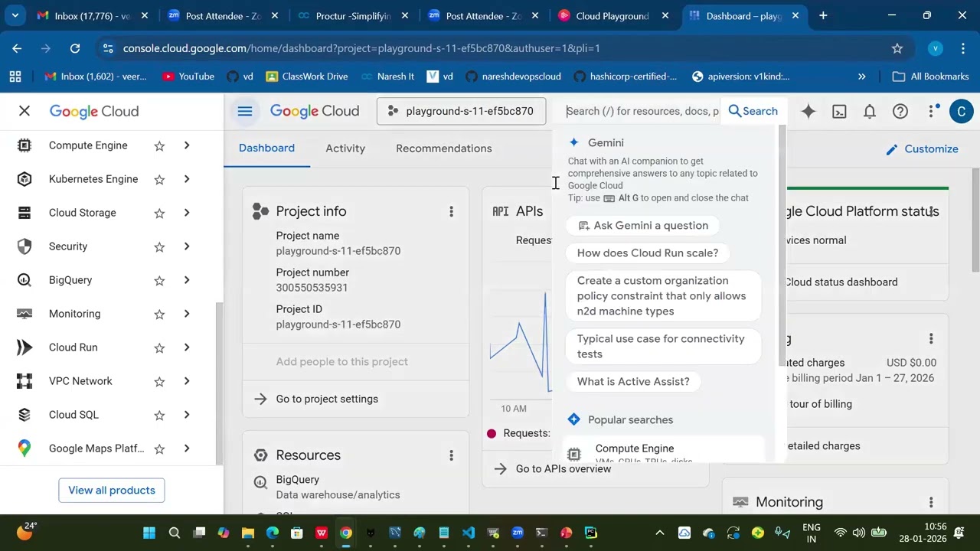
Task: Activate Cloud Shell terminal icon
Action: pyautogui.click(x=839, y=112)
